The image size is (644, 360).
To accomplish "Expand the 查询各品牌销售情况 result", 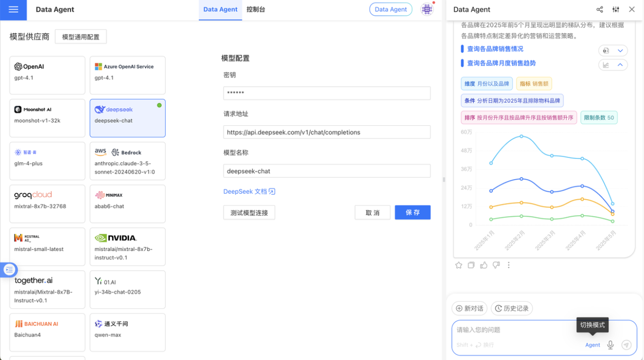I will [619, 50].
